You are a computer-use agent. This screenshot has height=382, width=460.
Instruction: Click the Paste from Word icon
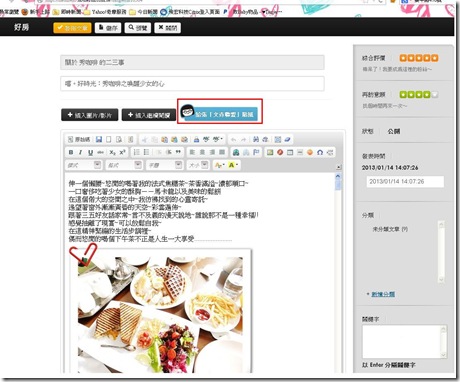click(184, 139)
